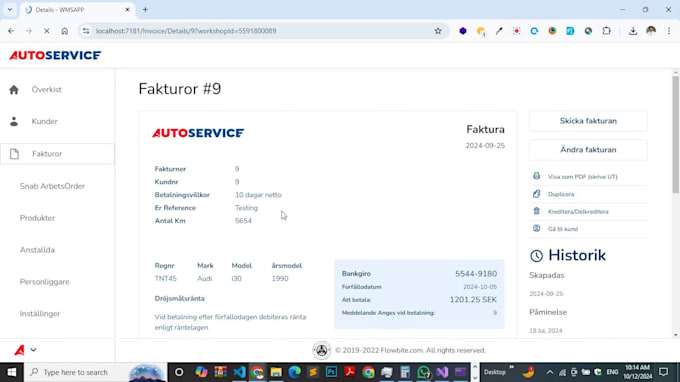Open Visual Studio Code from taskbar

(239, 372)
